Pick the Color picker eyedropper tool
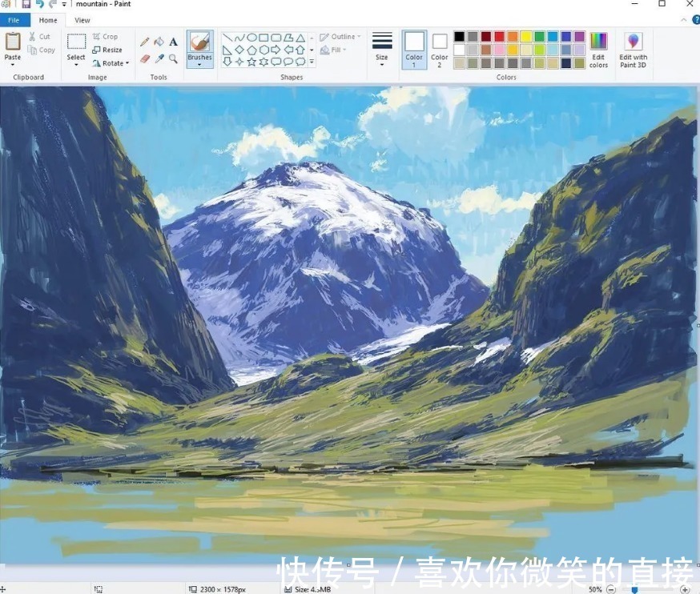The image size is (700, 594). [x=158, y=58]
